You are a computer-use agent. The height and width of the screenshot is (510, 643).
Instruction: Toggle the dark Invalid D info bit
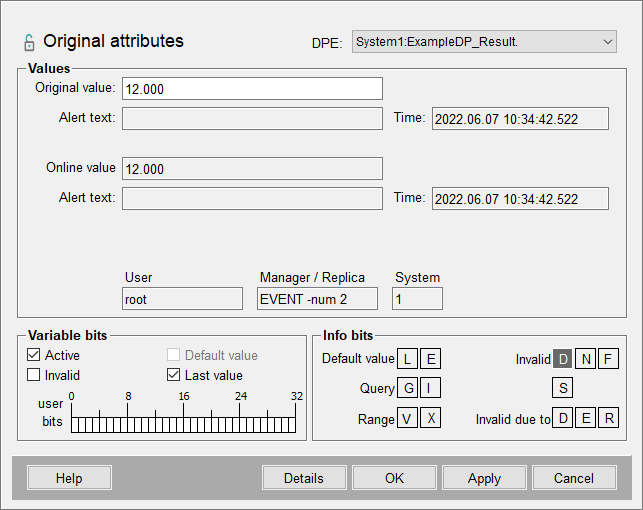coord(563,359)
